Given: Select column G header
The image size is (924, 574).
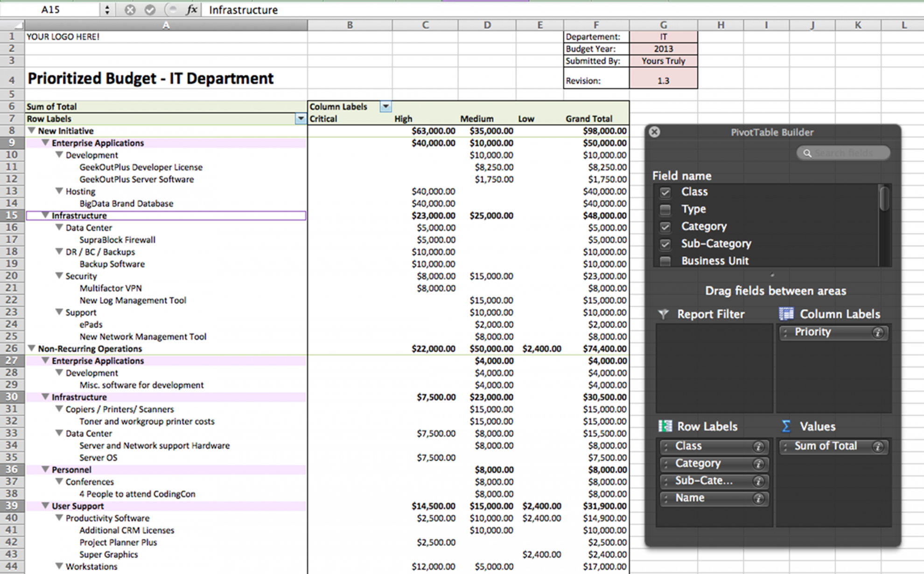Looking at the screenshot, I should coord(663,25).
